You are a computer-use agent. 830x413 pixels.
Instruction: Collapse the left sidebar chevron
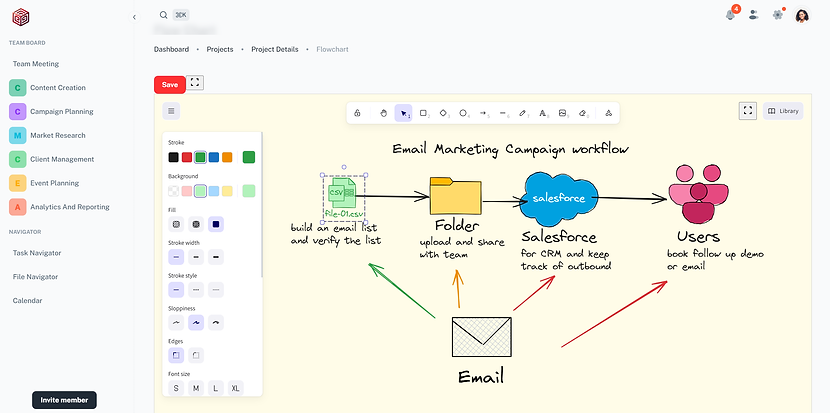134,17
